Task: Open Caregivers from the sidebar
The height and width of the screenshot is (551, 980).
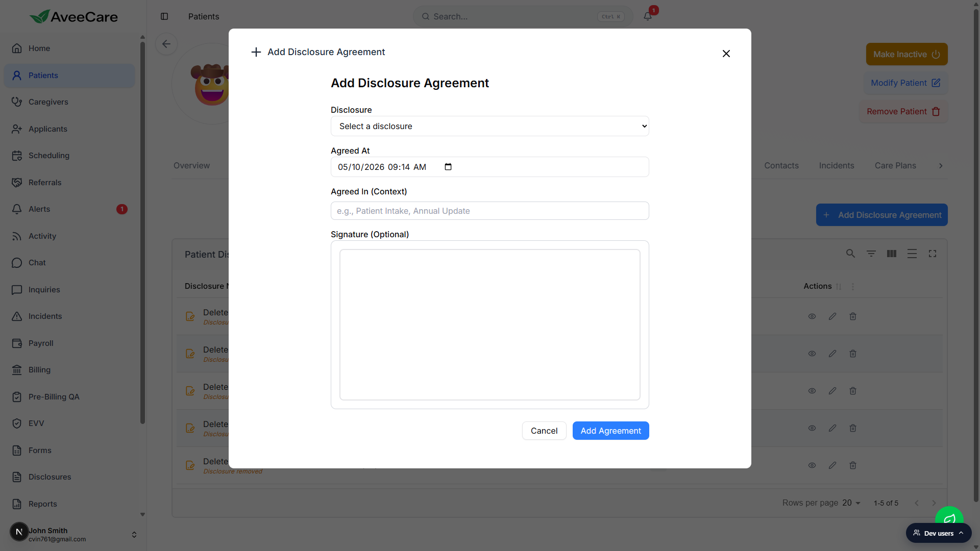Action: (x=69, y=102)
